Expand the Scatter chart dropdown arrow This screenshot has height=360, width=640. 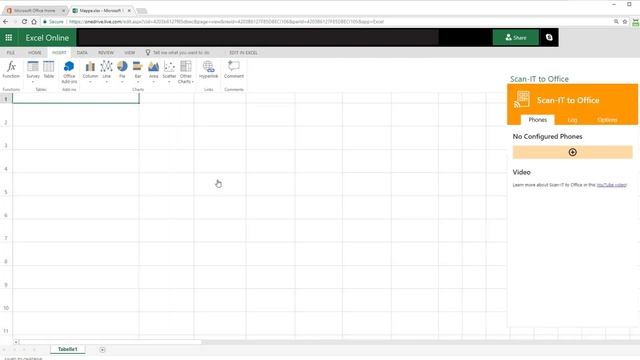click(x=169, y=82)
